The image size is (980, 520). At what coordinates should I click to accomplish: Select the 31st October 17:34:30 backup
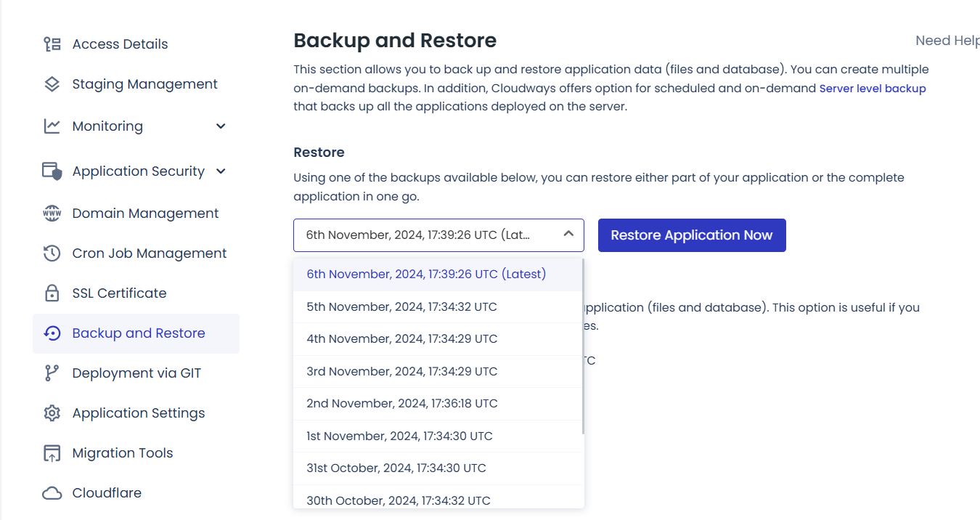pos(438,468)
